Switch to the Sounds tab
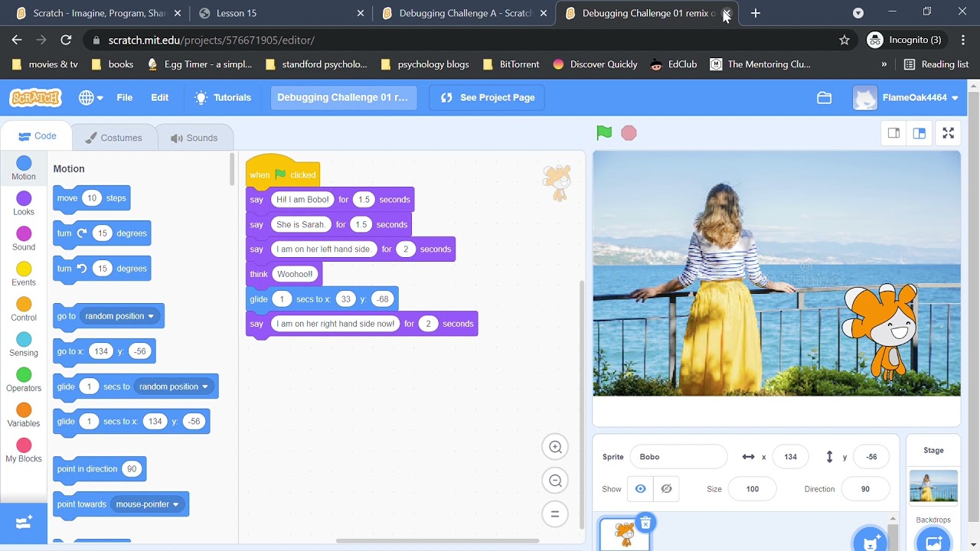The width and height of the screenshot is (980, 551). pos(194,138)
